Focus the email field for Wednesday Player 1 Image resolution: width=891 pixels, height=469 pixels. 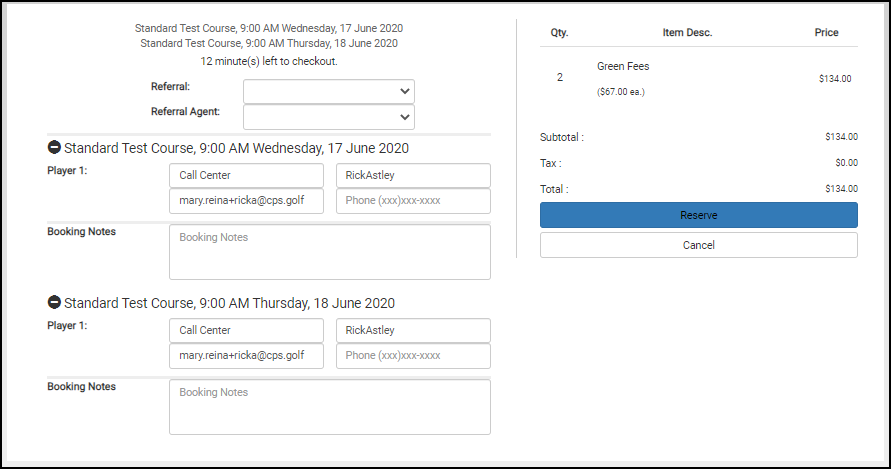tap(246, 201)
